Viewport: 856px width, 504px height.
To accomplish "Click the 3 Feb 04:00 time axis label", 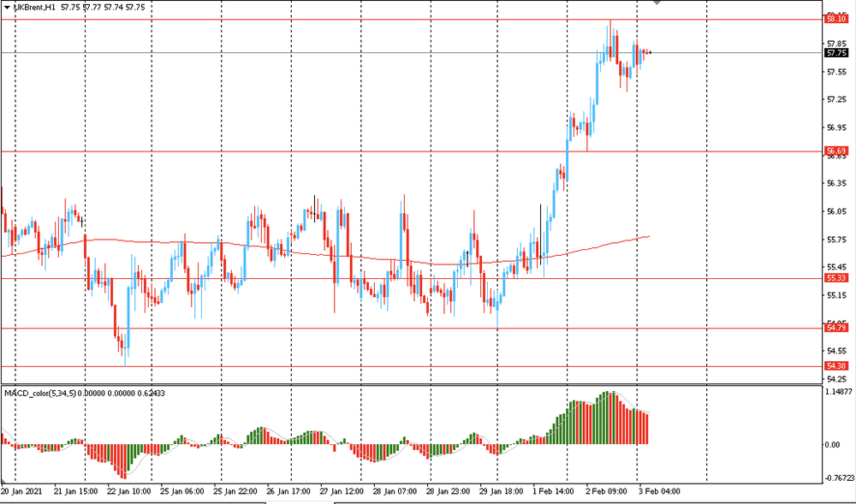I will (x=661, y=492).
